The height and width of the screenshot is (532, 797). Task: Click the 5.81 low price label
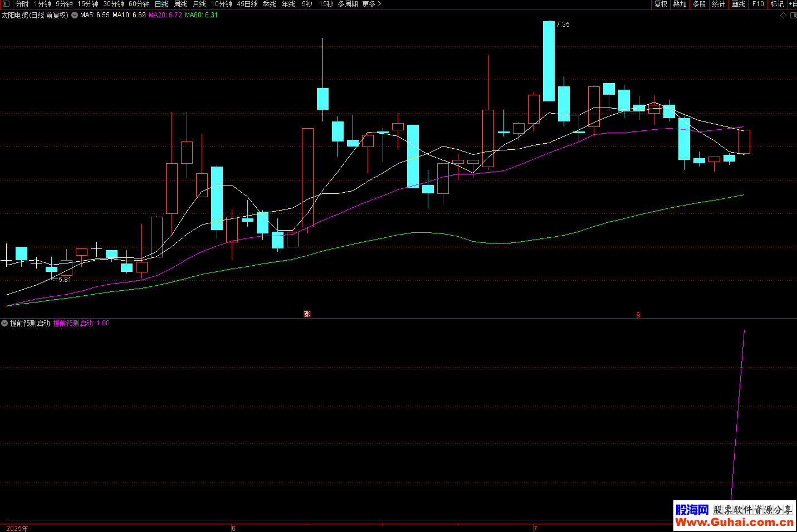pyautogui.click(x=65, y=280)
